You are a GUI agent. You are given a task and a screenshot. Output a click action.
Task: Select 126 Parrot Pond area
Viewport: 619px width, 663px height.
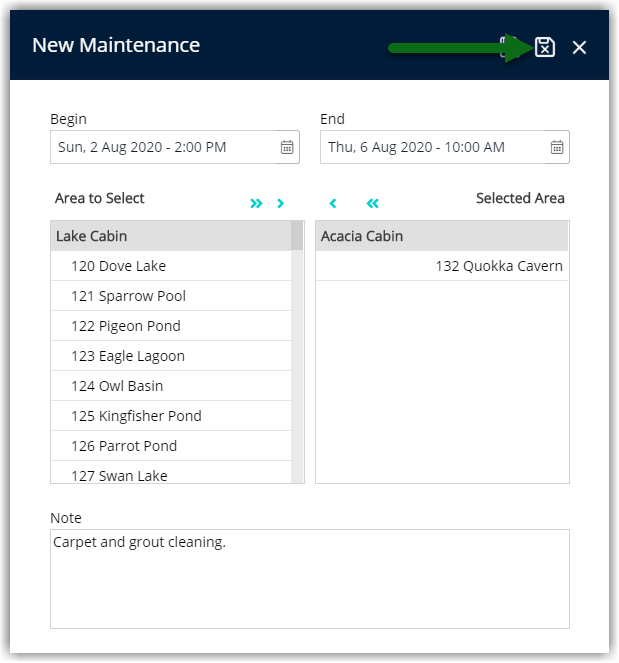(x=171, y=446)
